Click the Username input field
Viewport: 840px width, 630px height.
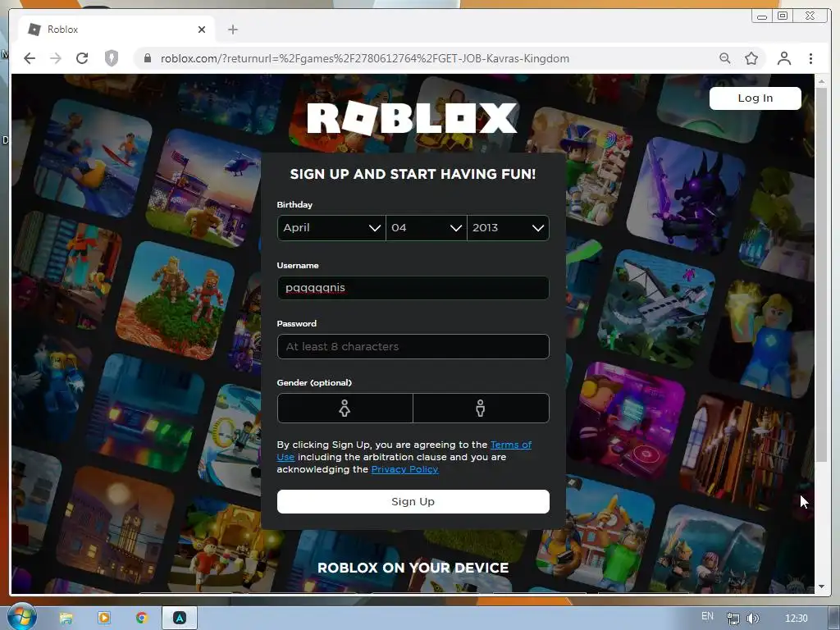click(413, 288)
